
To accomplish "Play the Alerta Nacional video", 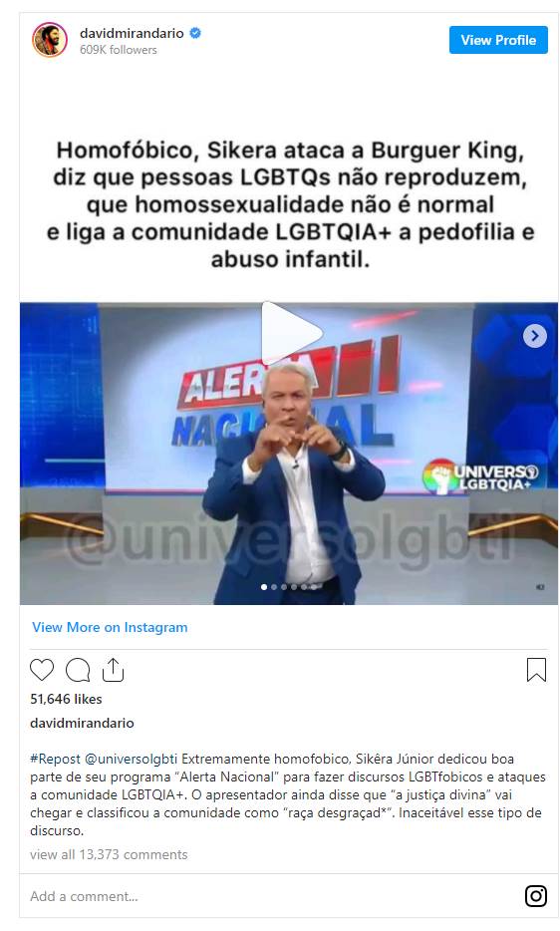I will click(290, 333).
